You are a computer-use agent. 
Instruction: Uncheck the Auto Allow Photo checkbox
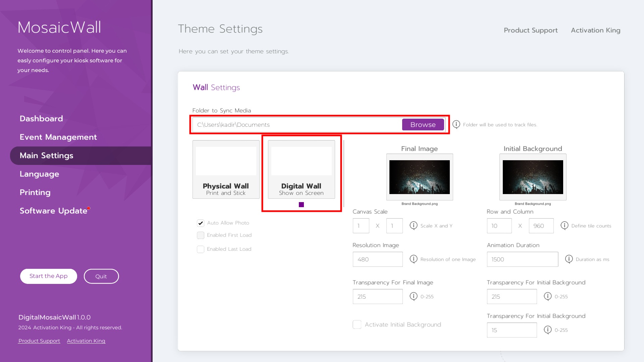pos(201,223)
